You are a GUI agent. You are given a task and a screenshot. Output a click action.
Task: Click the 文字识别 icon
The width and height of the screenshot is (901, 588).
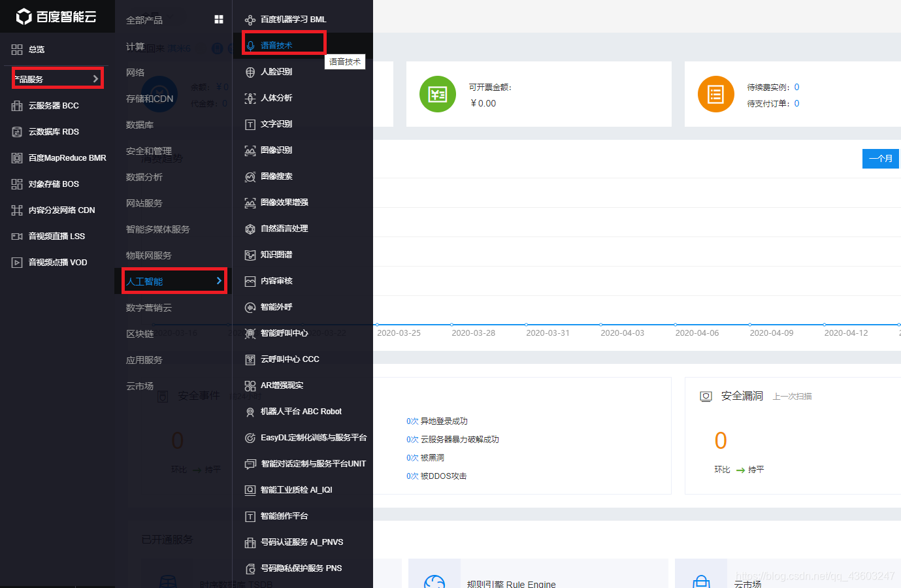coord(250,125)
